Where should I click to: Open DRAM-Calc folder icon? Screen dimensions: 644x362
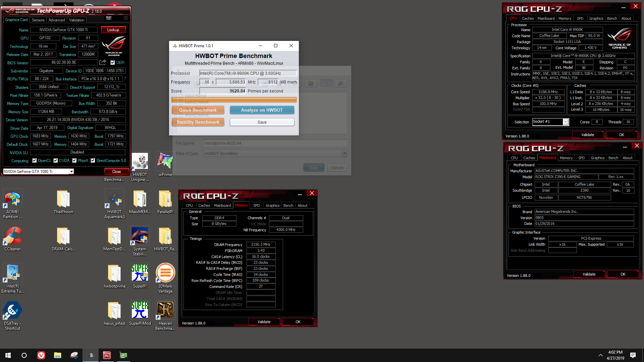[x=63, y=239]
